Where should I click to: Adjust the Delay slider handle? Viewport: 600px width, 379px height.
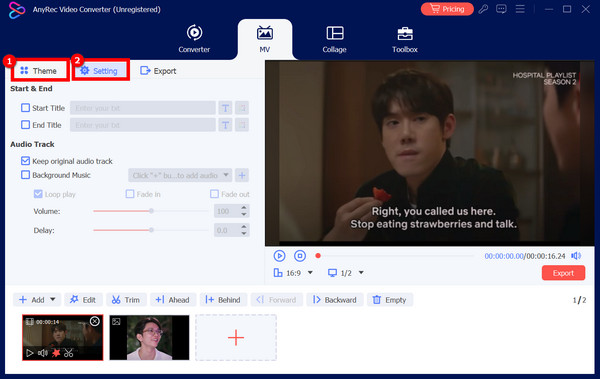[152, 230]
